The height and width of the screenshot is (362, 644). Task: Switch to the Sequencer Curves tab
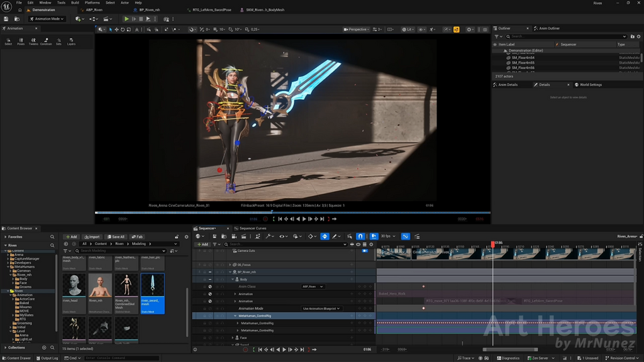(x=253, y=229)
